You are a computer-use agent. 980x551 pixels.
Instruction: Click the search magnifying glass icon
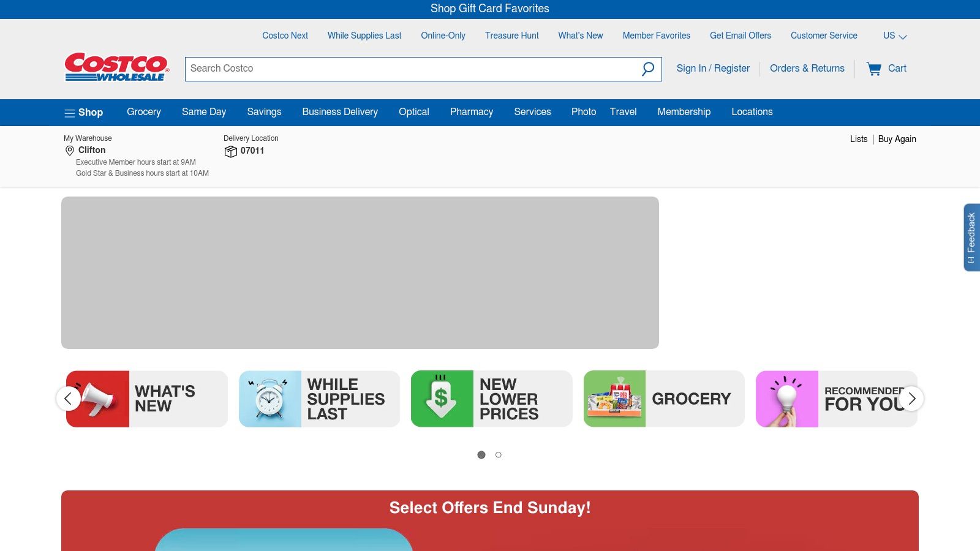(x=648, y=69)
